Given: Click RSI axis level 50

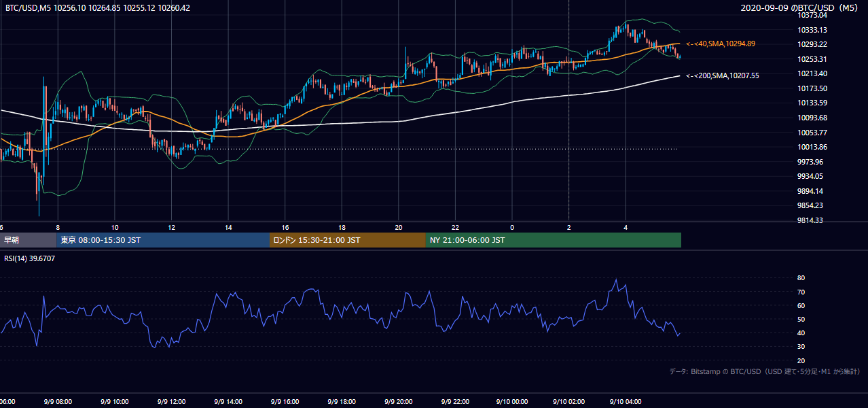Looking at the screenshot, I should 801,320.
